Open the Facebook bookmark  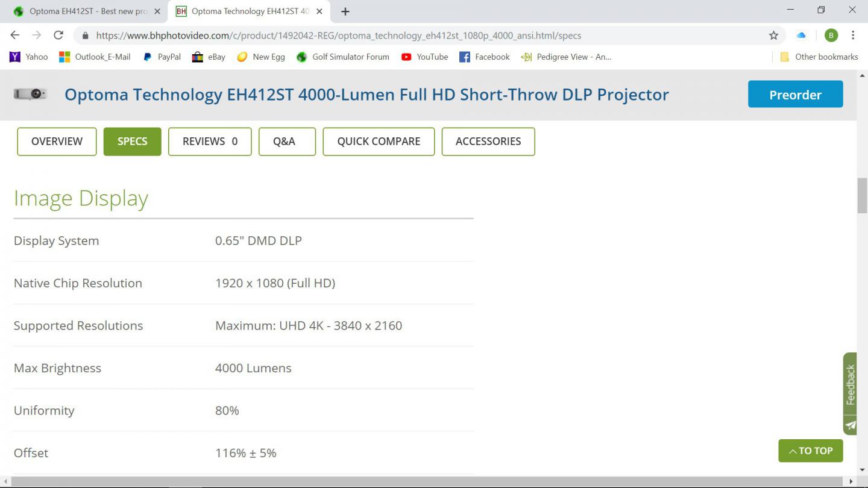pyautogui.click(x=485, y=57)
